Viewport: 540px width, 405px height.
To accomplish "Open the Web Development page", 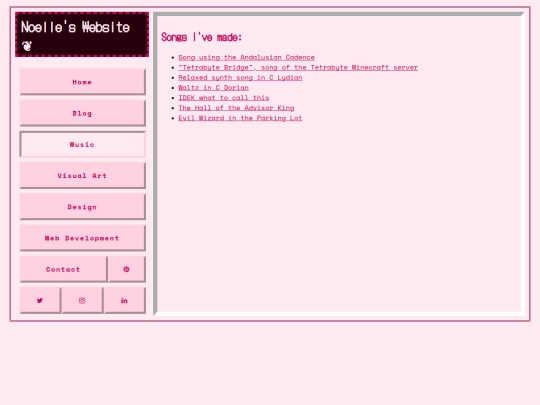I will pos(83,238).
